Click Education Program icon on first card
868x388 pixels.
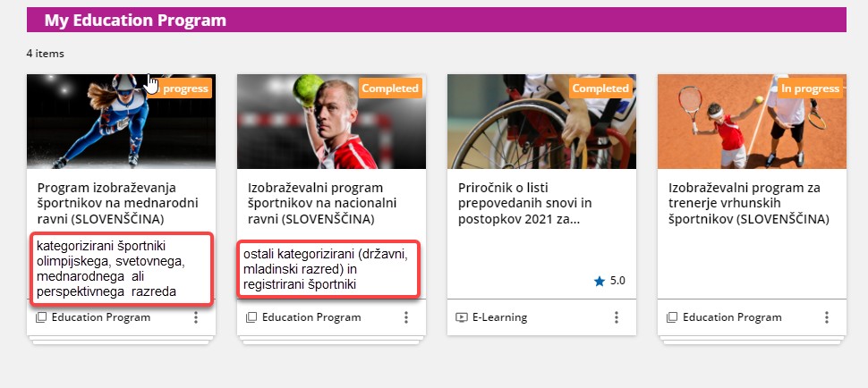[41, 317]
